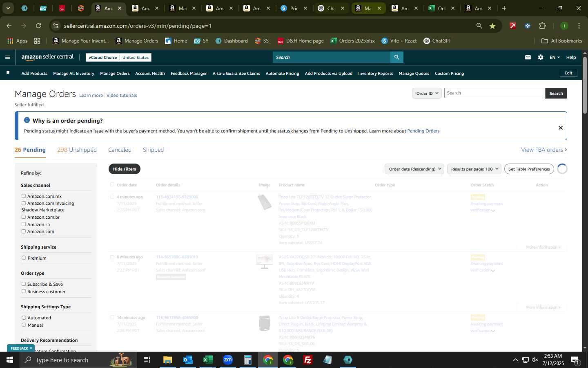Open the Order ID search-type dropdown

(427, 93)
